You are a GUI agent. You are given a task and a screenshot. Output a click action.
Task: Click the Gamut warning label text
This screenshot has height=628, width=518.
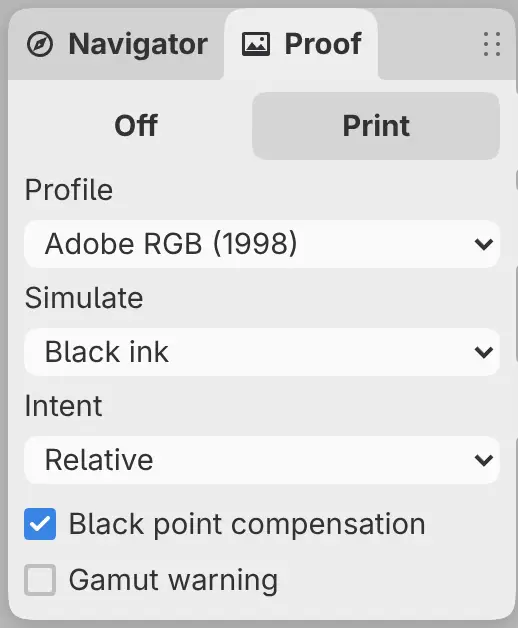pyautogui.click(x=173, y=580)
